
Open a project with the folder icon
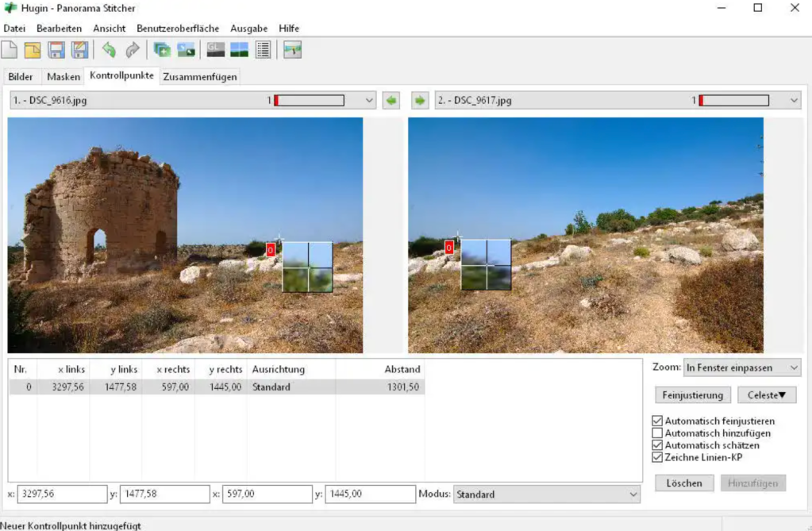pos(32,50)
